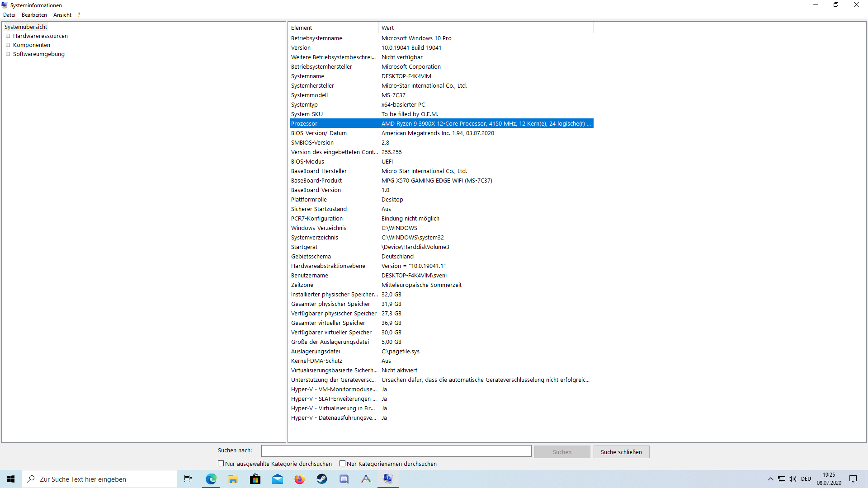Open the Ansicht menu
This screenshot has width=868, height=488.
(62, 15)
